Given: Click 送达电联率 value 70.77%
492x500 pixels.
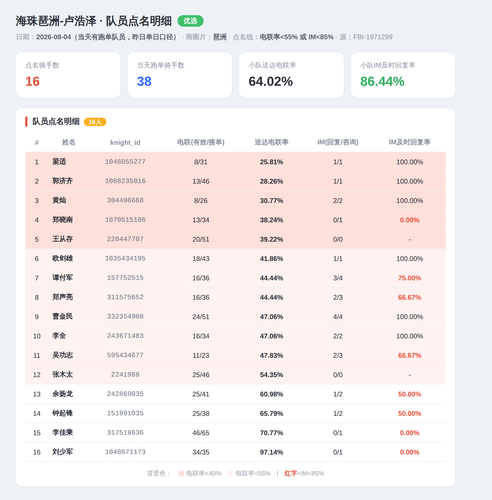Looking at the screenshot, I should (271, 433).
